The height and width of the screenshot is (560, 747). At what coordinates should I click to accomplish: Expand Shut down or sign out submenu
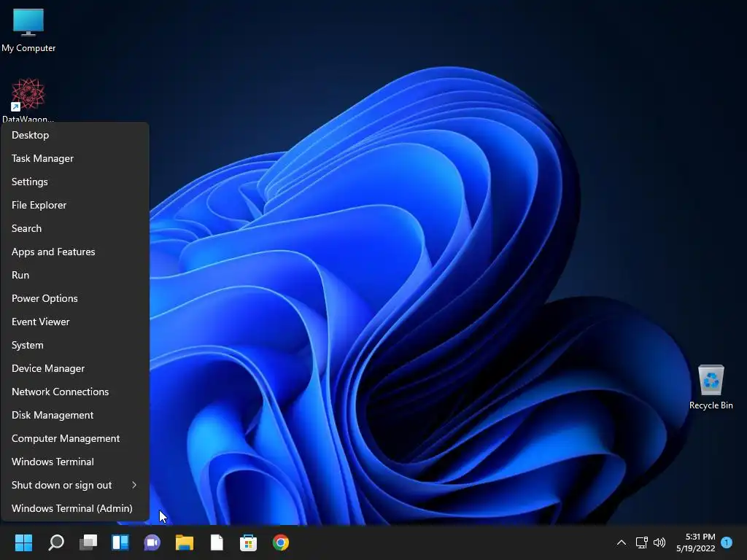click(x=75, y=485)
